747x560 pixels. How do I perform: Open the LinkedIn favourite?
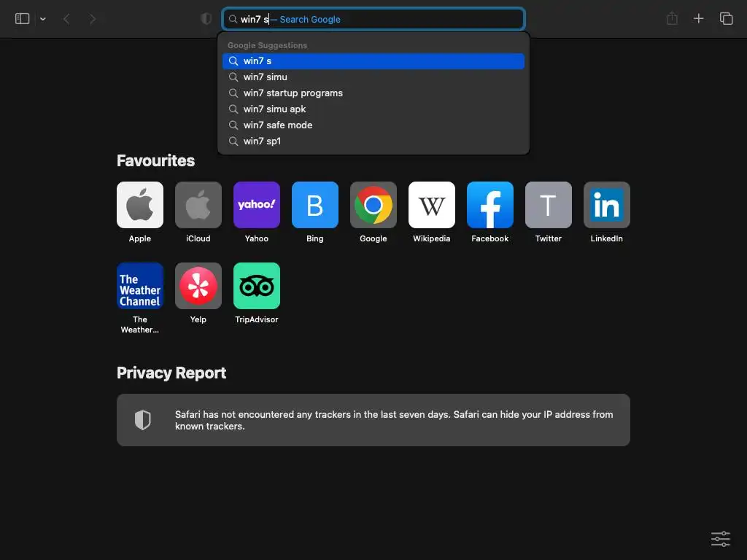[x=607, y=205]
